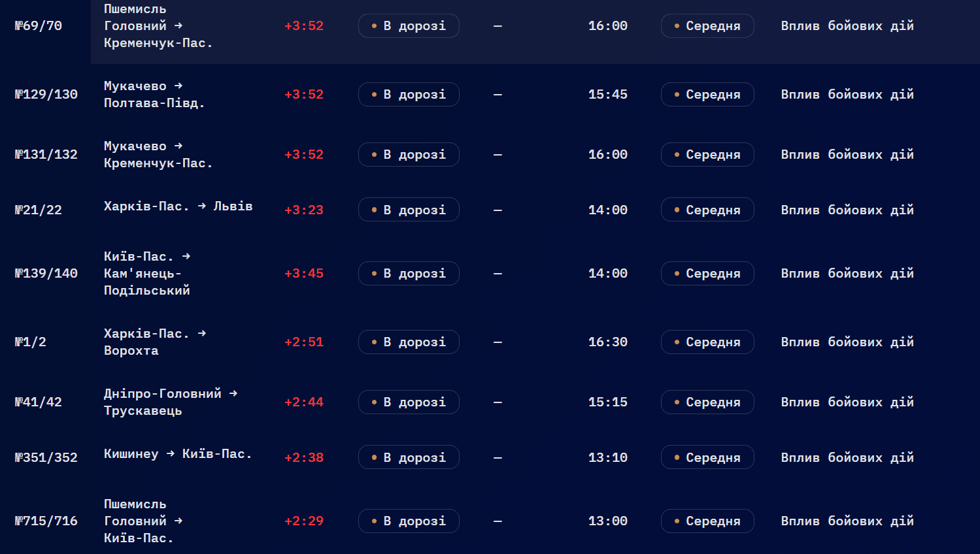Click the Мукачево → Полтава-Півд. route

pos(154,95)
